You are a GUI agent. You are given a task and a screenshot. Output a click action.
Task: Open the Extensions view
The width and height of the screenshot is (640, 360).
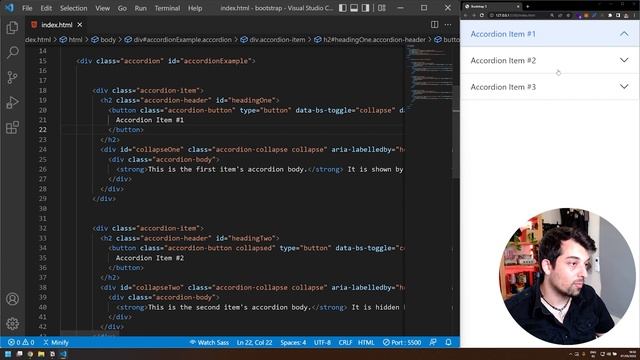pos(12,127)
